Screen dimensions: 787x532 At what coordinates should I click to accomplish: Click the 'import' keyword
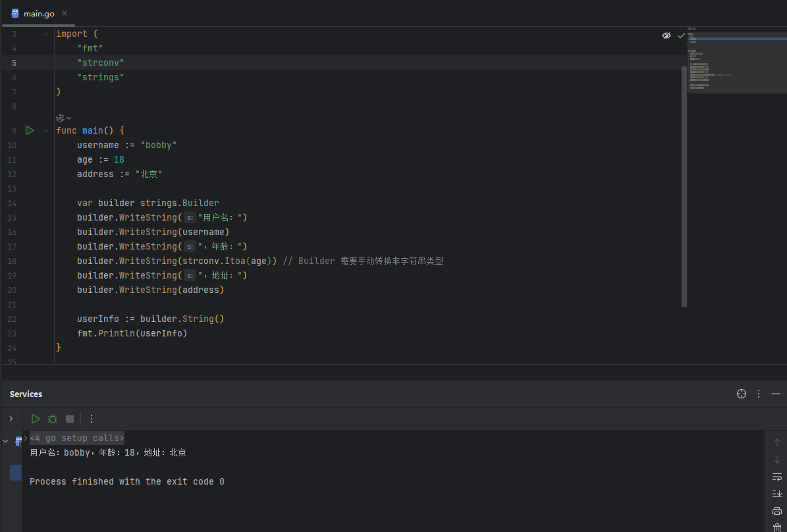click(x=72, y=34)
